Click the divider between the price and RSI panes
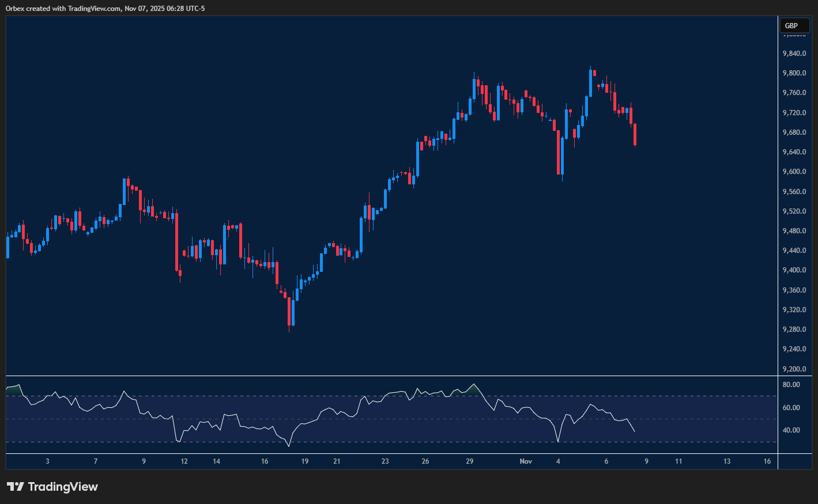 [392, 376]
